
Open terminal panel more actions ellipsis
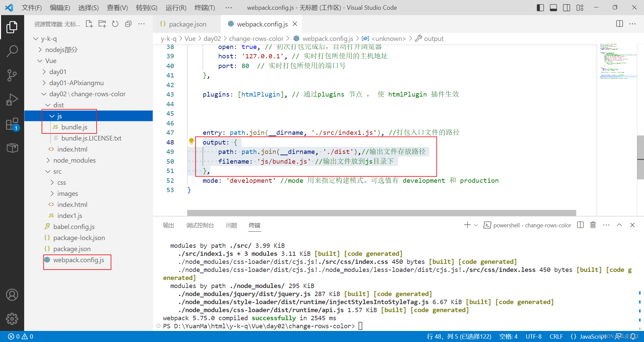click(606, 225)
